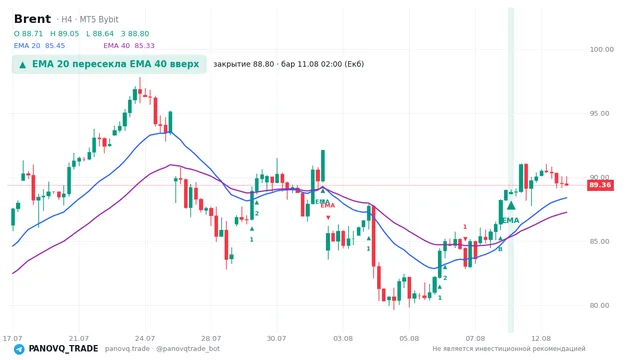The image size is (640, 360).
Task: Click the red "EMA" crossover label on the chart
Action: coord(327,206)
